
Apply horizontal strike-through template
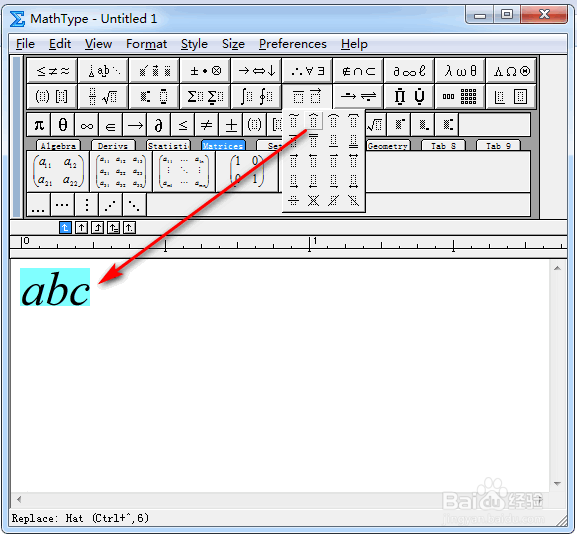294,201
